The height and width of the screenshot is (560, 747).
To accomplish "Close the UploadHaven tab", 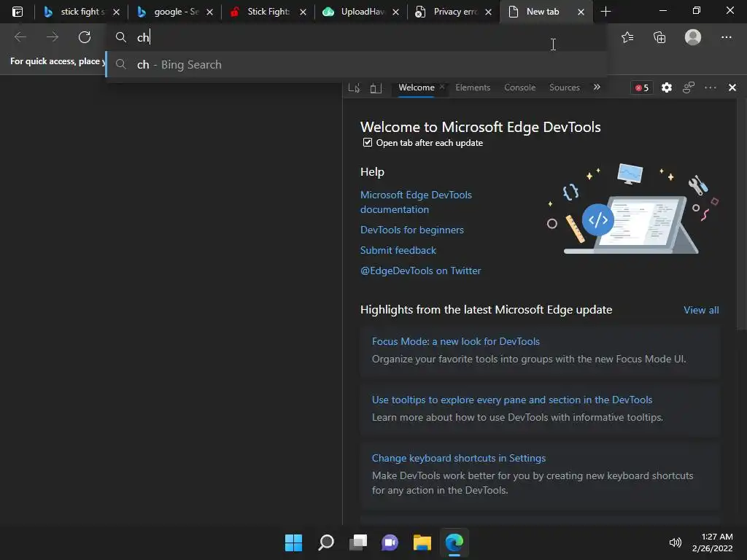I will (395, 12).
